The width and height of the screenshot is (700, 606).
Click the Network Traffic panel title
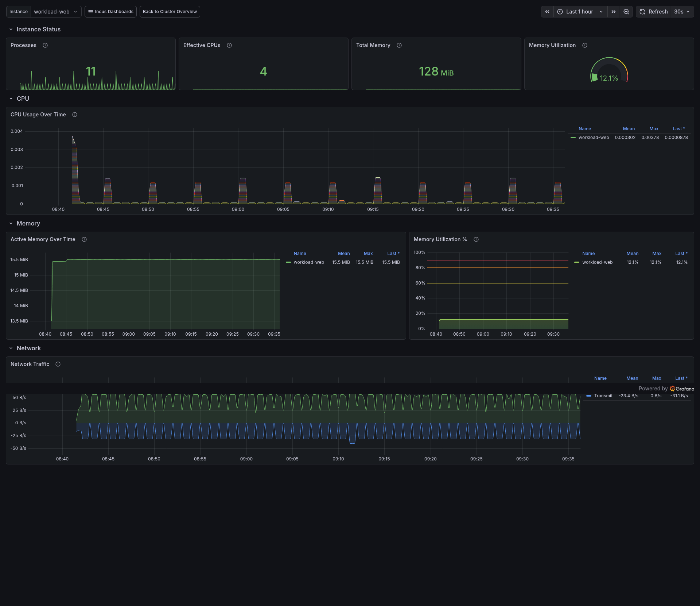tap(30, 364)
